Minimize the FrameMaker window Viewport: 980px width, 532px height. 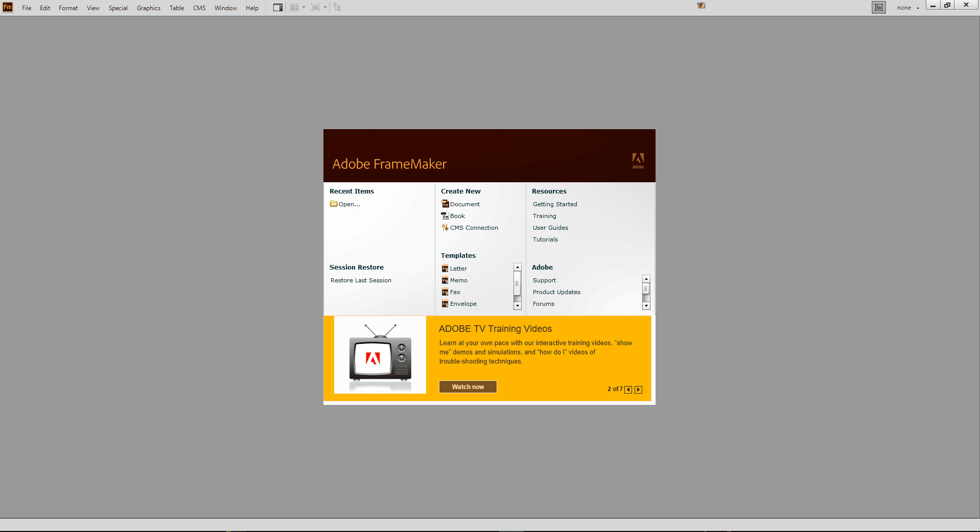(x=933, y=6)
